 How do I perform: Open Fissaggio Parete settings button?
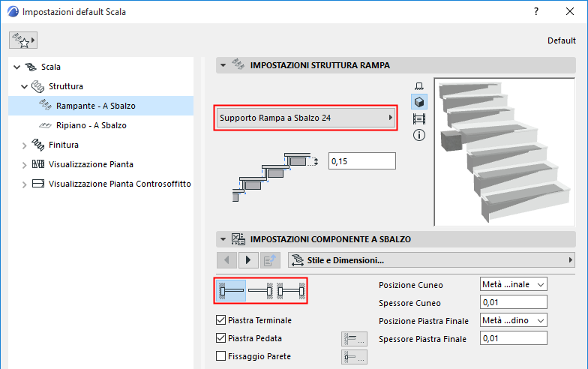coord(354,357)
